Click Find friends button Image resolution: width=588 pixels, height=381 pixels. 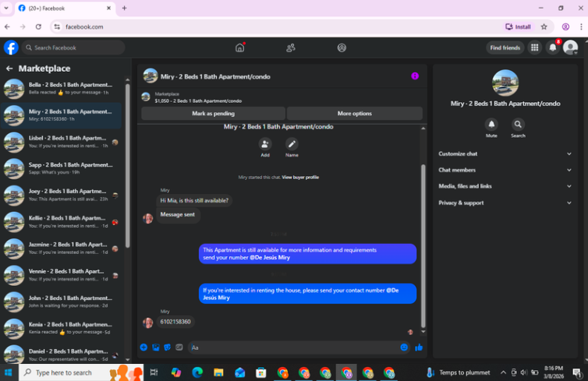(x=505, y=48)
